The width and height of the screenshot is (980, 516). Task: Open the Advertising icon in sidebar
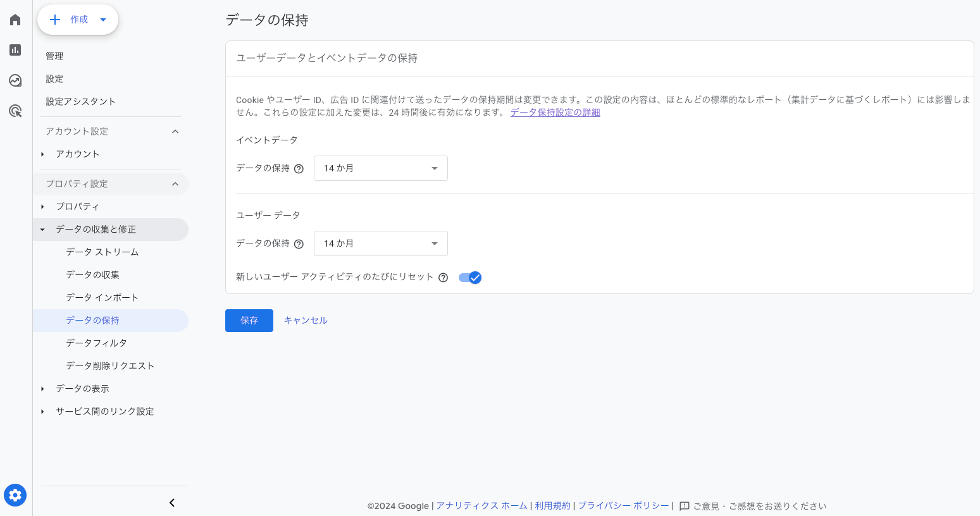point(15,111)
